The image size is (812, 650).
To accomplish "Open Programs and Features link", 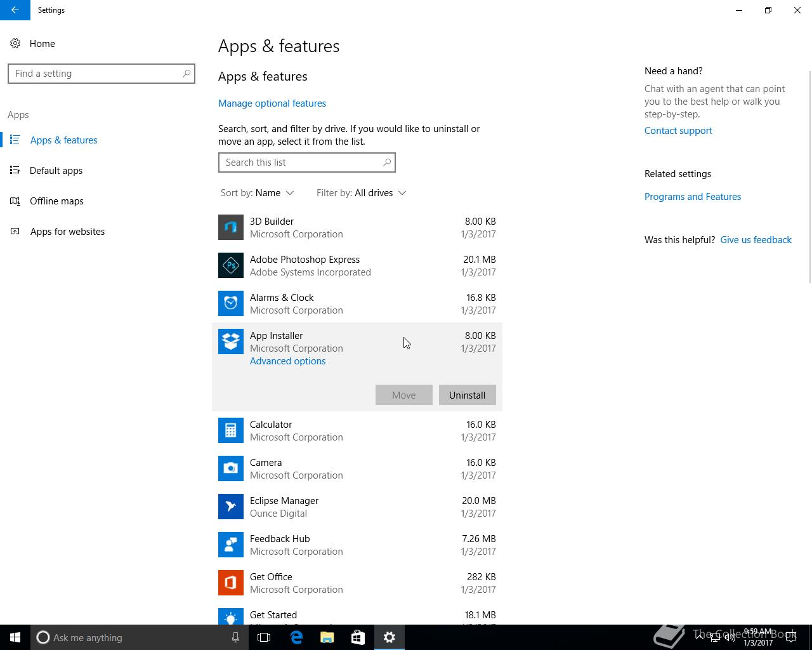I will pos(693,197).
